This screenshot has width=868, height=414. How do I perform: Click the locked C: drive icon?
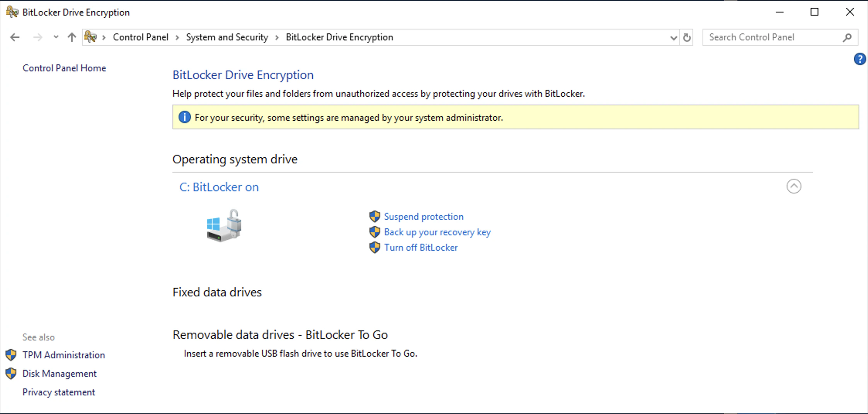point(224,226)
